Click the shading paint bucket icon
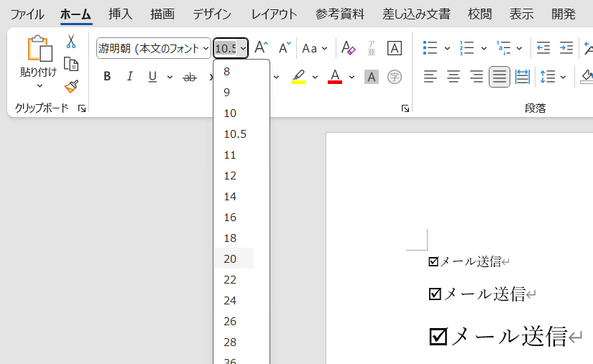The height and width of the screenshot is (364, 593). pos(587,77)
